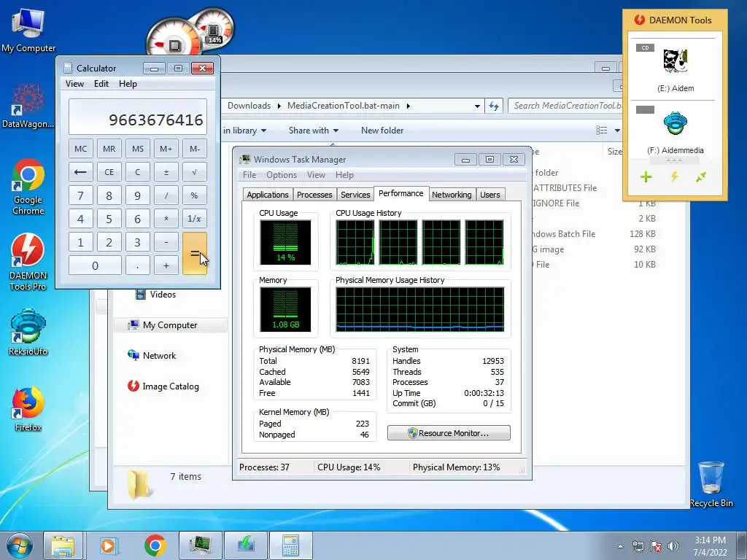Click the volume speaker tray icon

coord(673,546)
